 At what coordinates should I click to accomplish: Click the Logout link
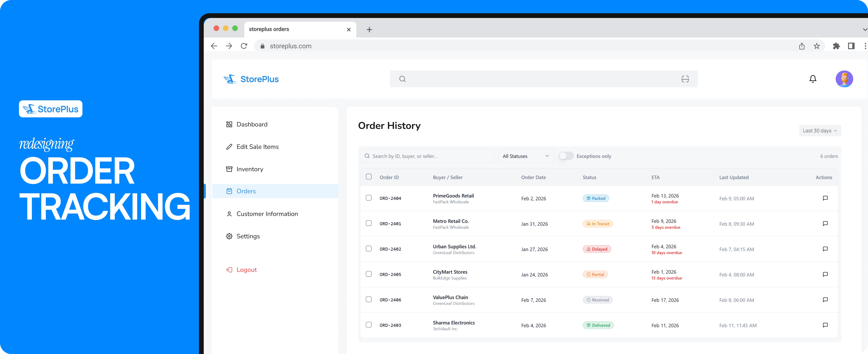point(246,270)
